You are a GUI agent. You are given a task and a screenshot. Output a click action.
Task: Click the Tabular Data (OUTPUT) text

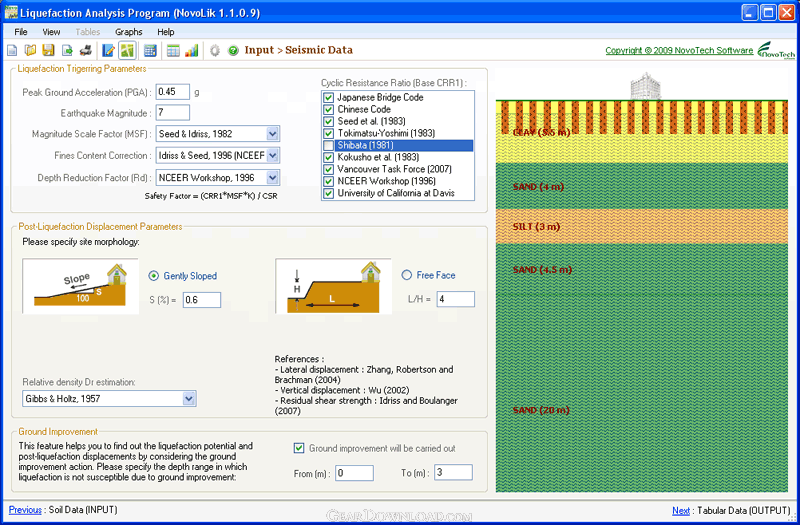(x=743, y=510)
